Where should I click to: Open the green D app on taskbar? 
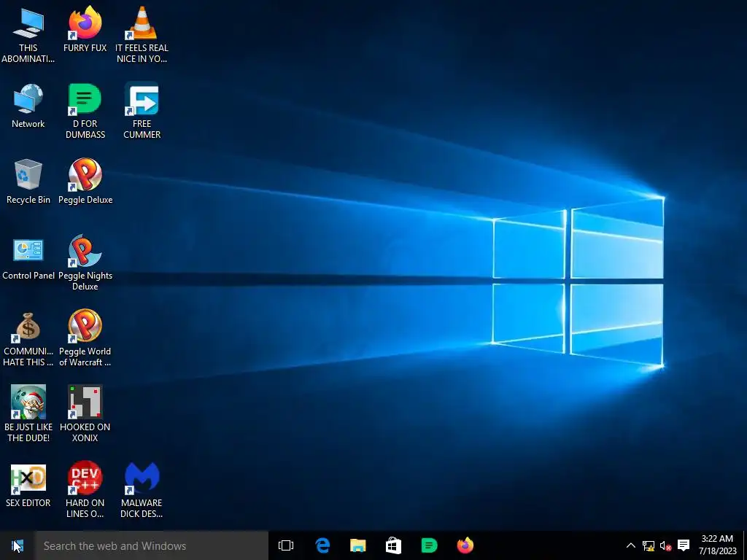[429, 545]
